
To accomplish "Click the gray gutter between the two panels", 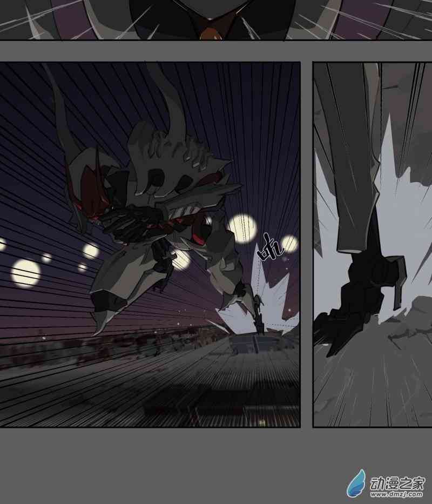I will (306, 244).
